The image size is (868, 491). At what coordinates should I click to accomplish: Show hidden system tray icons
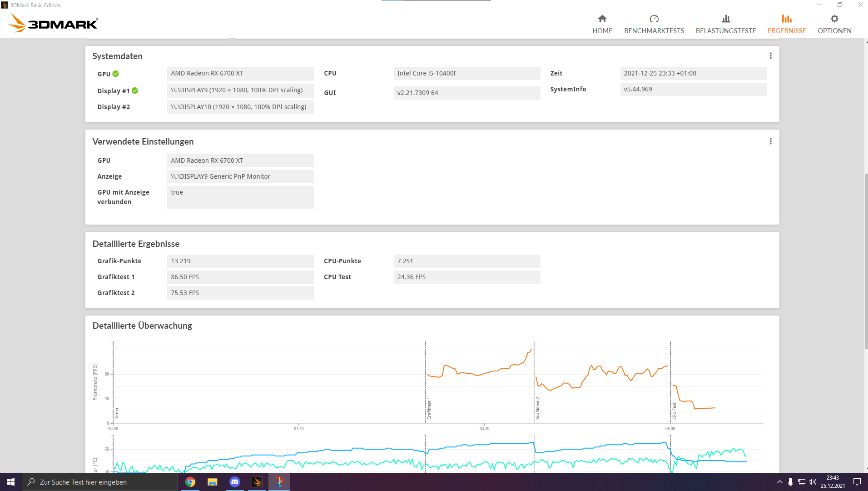pos(780,482)
